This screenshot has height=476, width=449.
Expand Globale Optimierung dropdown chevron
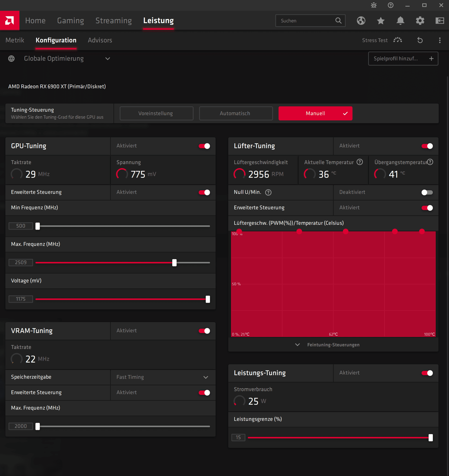click(x=108, y=59)
